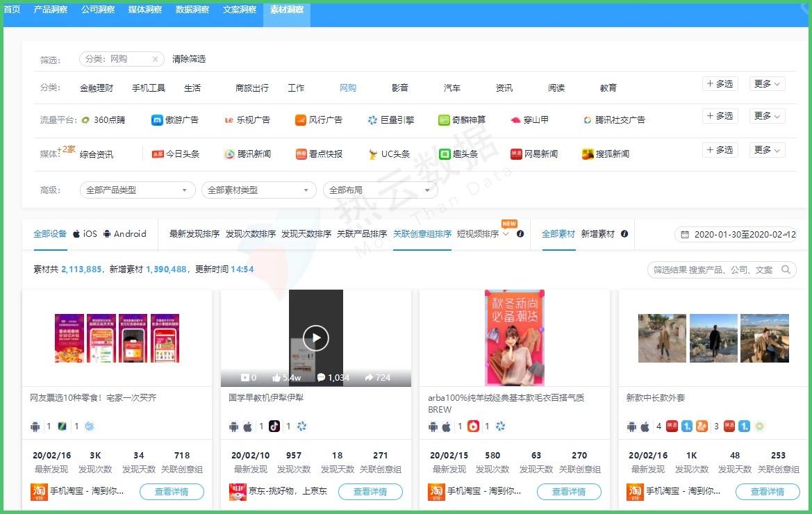Open the 全部产品类型 dropdown
This screenshot has height=514, width=812.
tap(136, 189)
